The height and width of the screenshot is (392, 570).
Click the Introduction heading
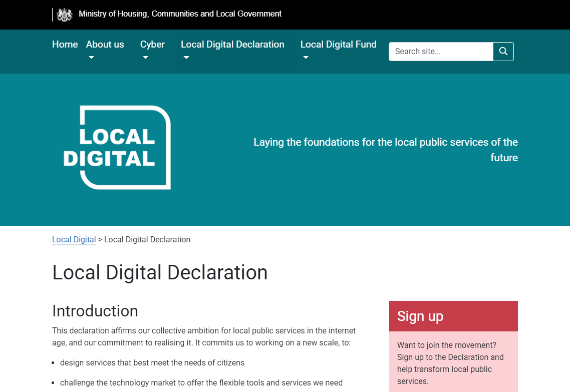[x=95, y=311]
